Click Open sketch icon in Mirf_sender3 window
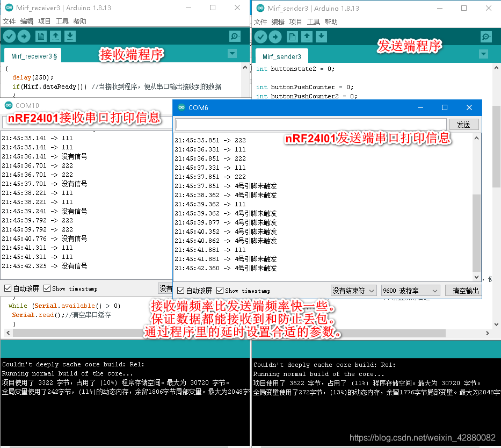The width and height of the screenshot is (501, 448). pos(307,37)
